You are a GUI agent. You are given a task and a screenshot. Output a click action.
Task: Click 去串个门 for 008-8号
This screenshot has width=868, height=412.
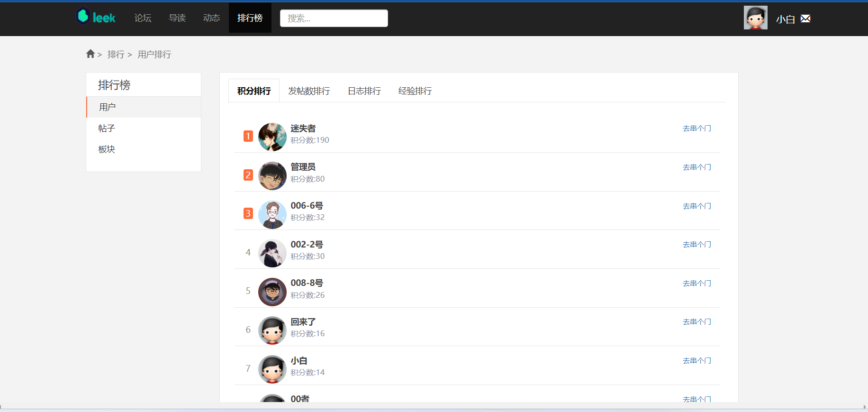pyautogui.click(x=697, y=284)
